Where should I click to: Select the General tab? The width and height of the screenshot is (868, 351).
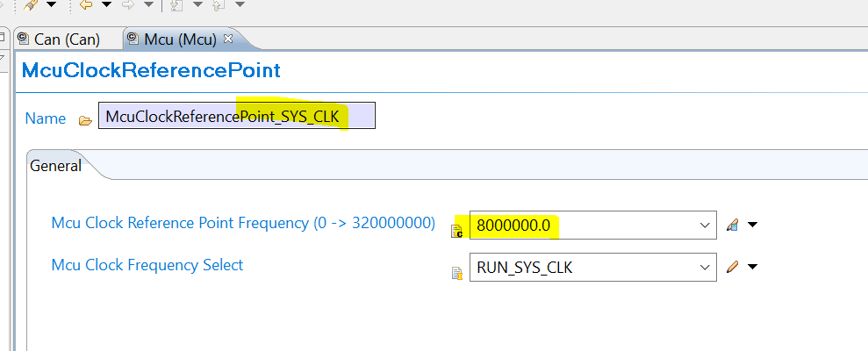coord(56,165)
